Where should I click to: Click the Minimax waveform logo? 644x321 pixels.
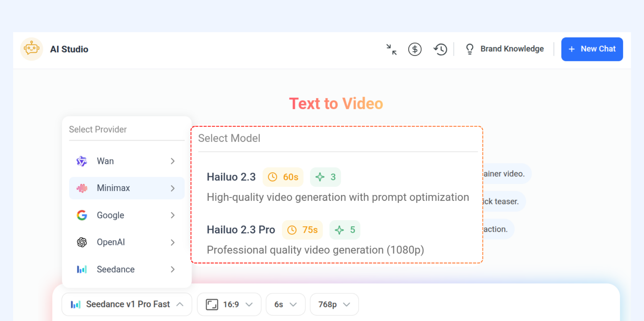82,188
